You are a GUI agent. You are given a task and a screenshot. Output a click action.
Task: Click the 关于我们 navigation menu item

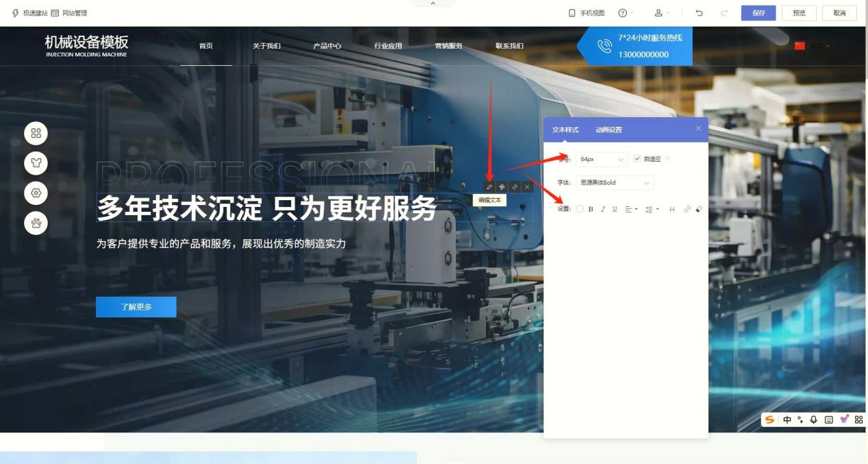coord(266,46)
